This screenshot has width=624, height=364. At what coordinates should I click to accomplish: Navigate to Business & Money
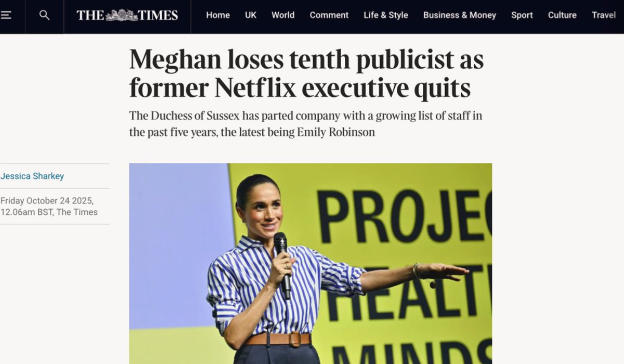460,16
